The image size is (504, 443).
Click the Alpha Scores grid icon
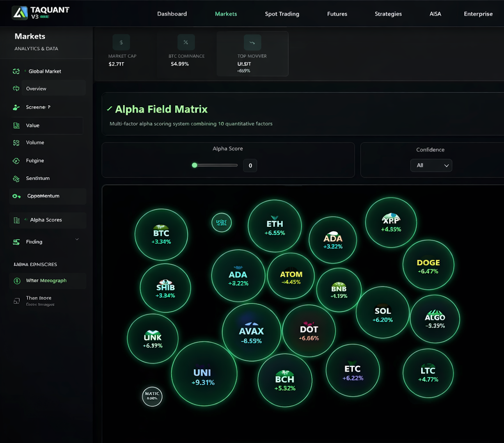click(16, 220)
